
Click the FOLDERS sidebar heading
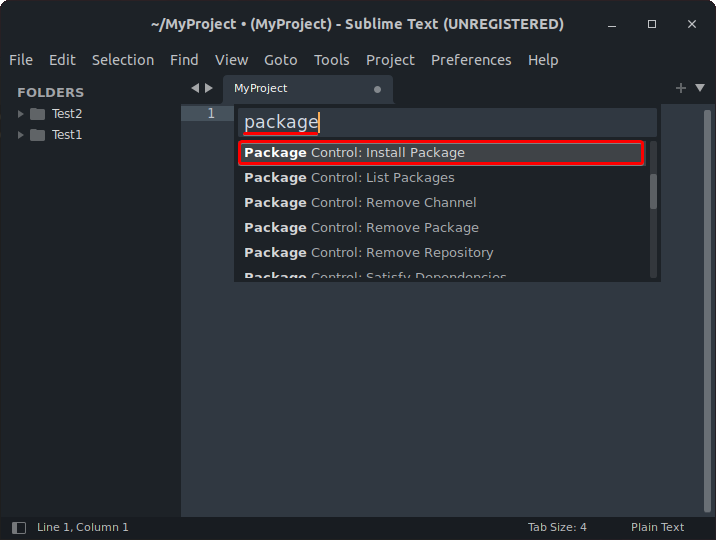click(51, 93)
